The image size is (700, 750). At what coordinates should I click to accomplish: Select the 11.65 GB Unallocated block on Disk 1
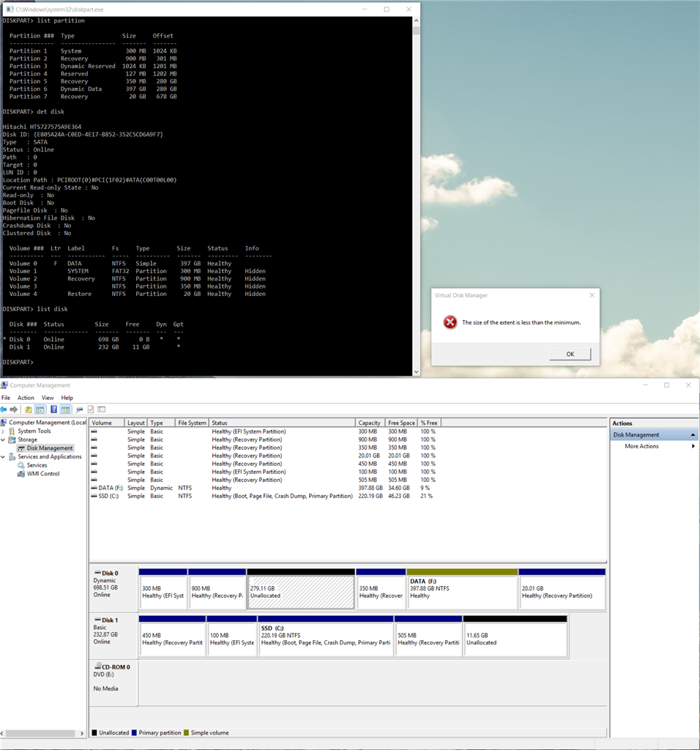pyautogui.click(x=515, y=636)
